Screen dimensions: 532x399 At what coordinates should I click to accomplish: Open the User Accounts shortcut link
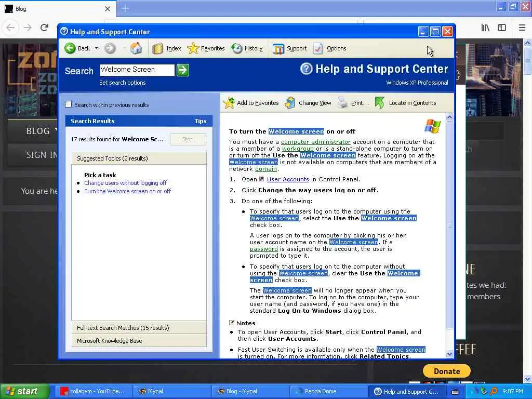pyautogui.click(x=288, y=179)
